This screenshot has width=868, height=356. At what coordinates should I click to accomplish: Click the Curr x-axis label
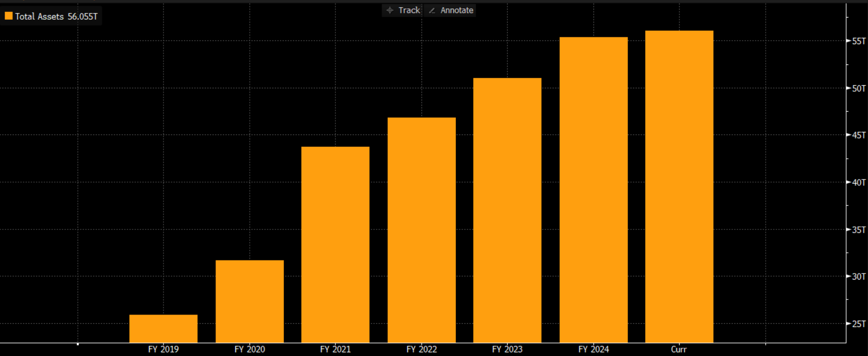[679, 349]
